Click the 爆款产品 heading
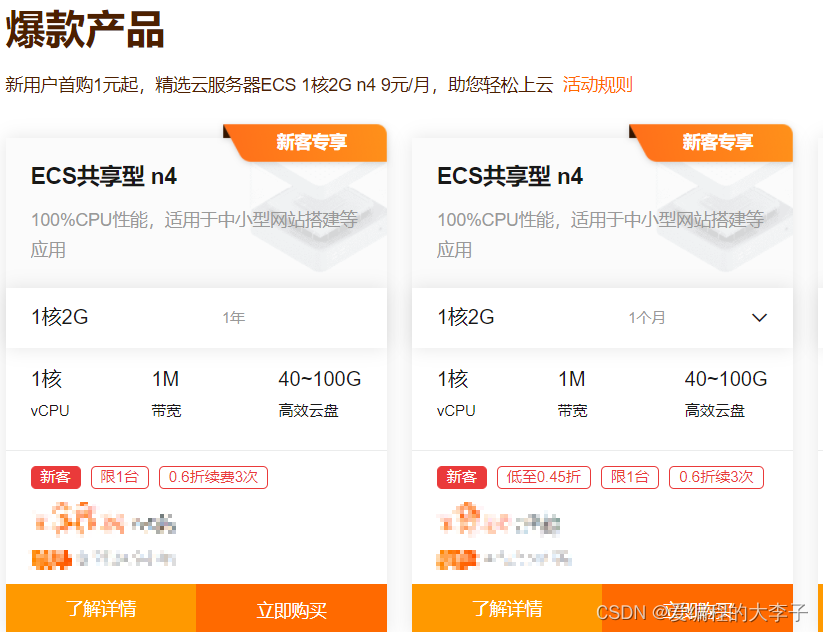The image size is (823, 632). pos(85,30)
